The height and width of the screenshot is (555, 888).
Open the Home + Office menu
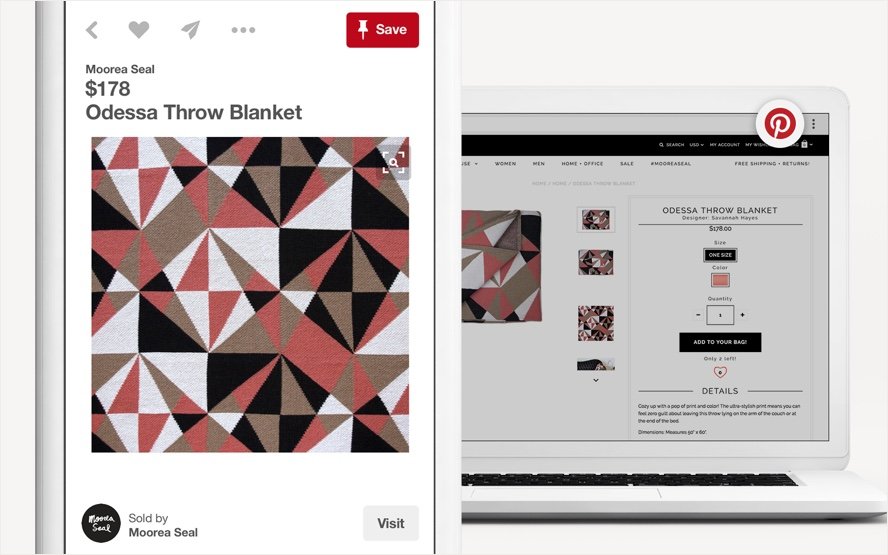pyautogui.click(x=582, y=164)
